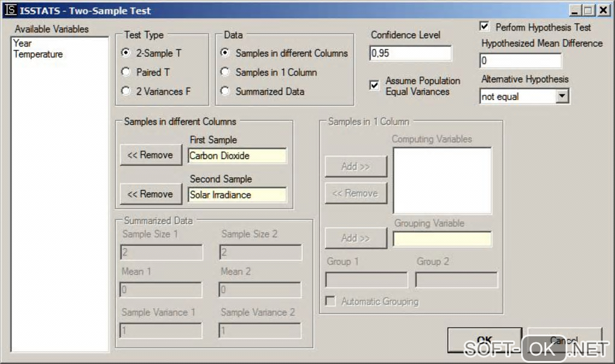Select Year in Available Variables list
615x364 pixels.
point(23,43)
